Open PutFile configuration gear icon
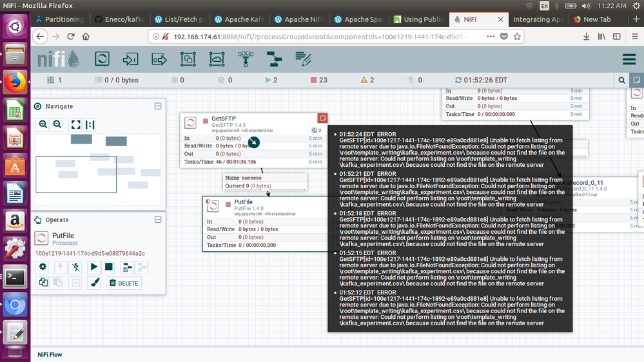This screenshot has width=644, height=362. point(43,267)
